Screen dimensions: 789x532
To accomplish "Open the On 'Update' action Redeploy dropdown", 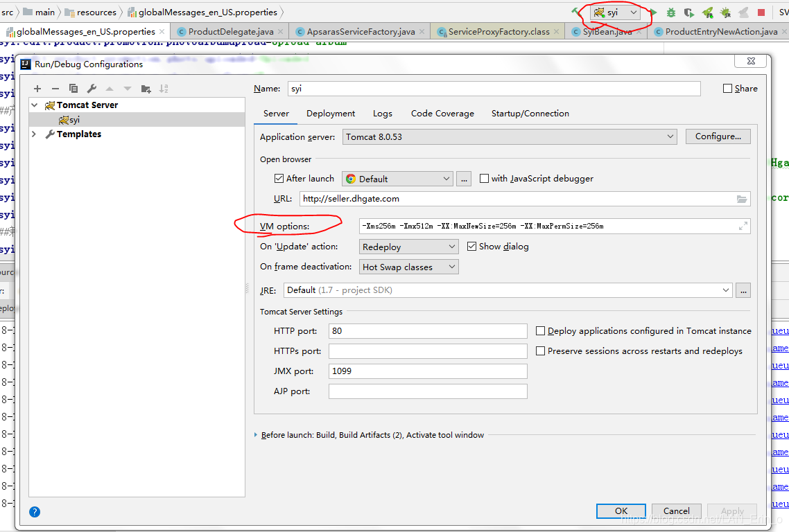I will click(408, 247).
